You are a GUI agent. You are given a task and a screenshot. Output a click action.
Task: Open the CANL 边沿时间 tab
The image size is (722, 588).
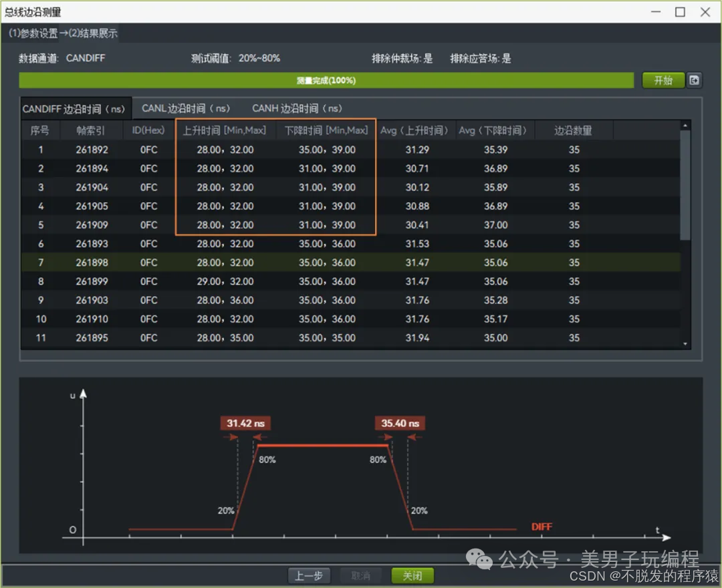[x=186, y=108]
